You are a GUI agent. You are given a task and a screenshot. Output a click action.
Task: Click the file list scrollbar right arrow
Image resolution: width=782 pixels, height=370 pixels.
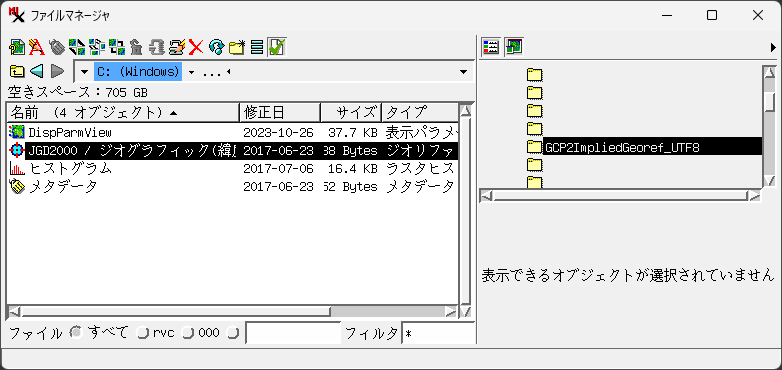(x=451, y=312)
